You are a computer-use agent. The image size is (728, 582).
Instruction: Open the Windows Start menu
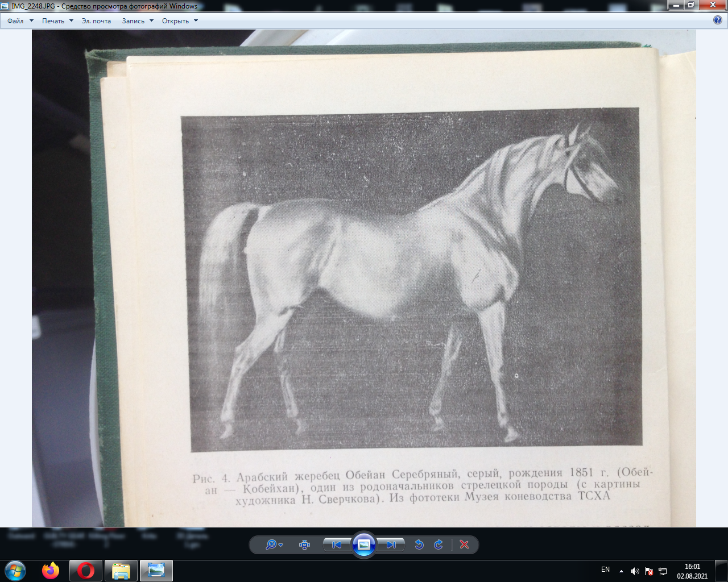pos(15,570)
